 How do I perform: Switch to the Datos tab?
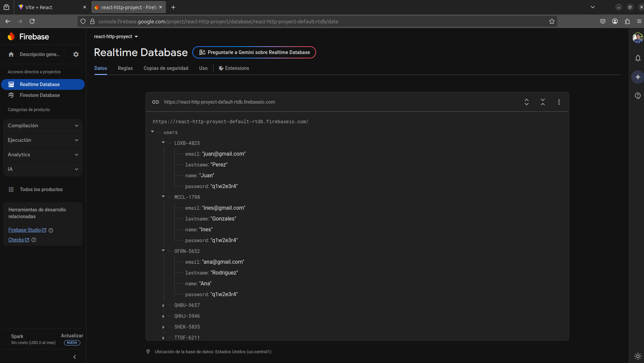(x=101, y=68)
